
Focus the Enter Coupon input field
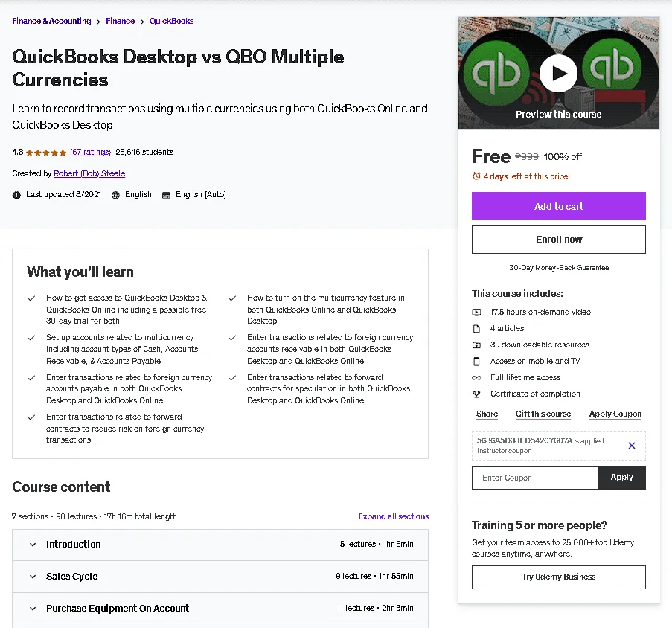point(535,478)
